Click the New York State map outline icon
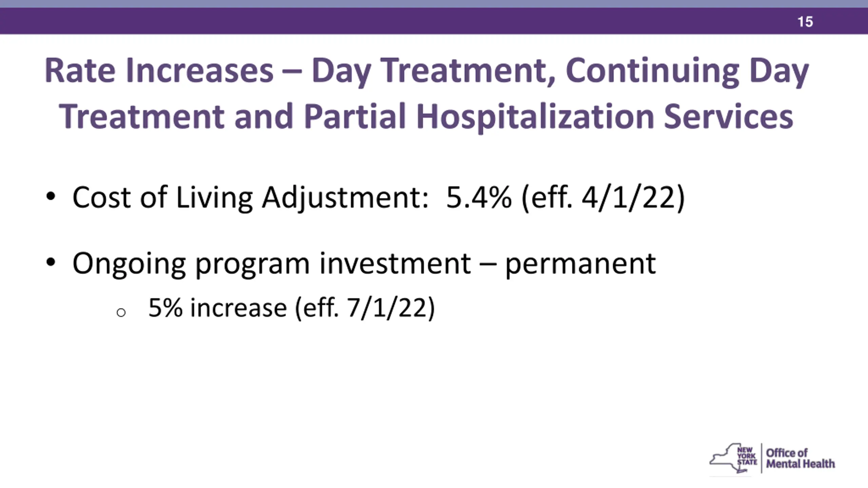 [729, 458]
